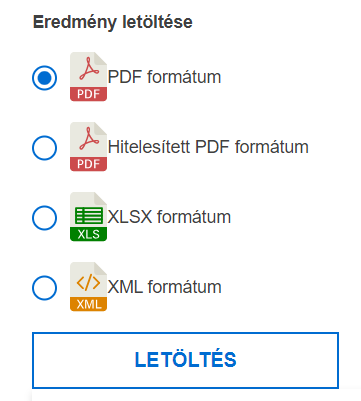Click the XLSX formátum text label

pos(169,217)
